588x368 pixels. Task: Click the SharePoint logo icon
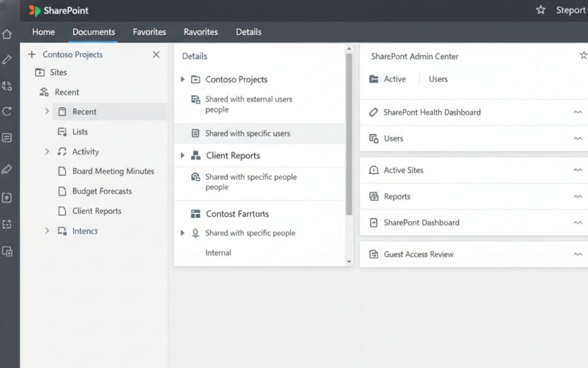(34, 10)
